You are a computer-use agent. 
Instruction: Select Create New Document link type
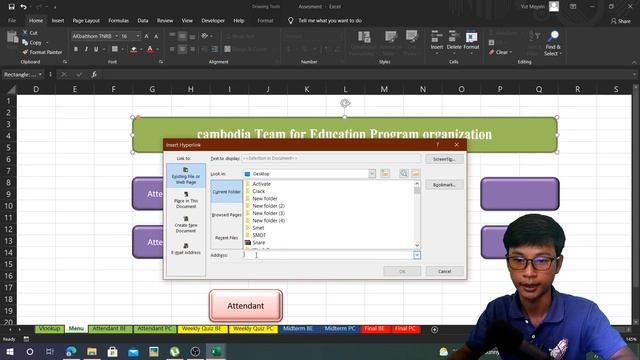(x=186, y=224)
